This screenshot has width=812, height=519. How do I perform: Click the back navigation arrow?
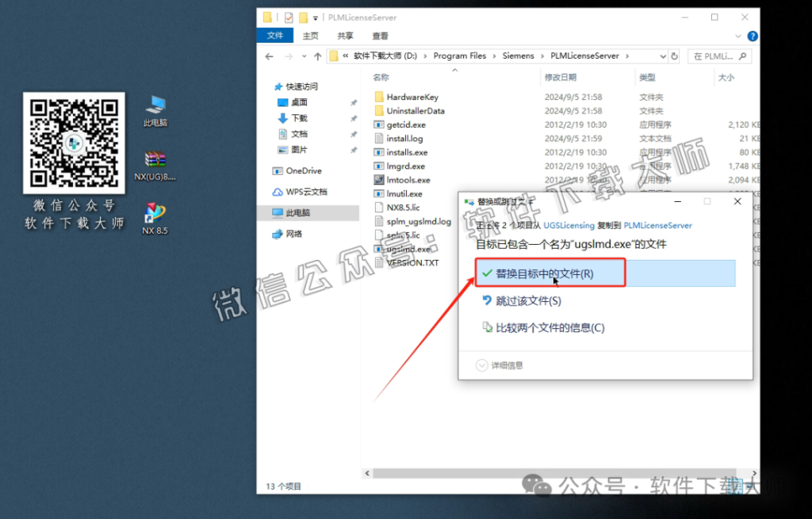268,55
